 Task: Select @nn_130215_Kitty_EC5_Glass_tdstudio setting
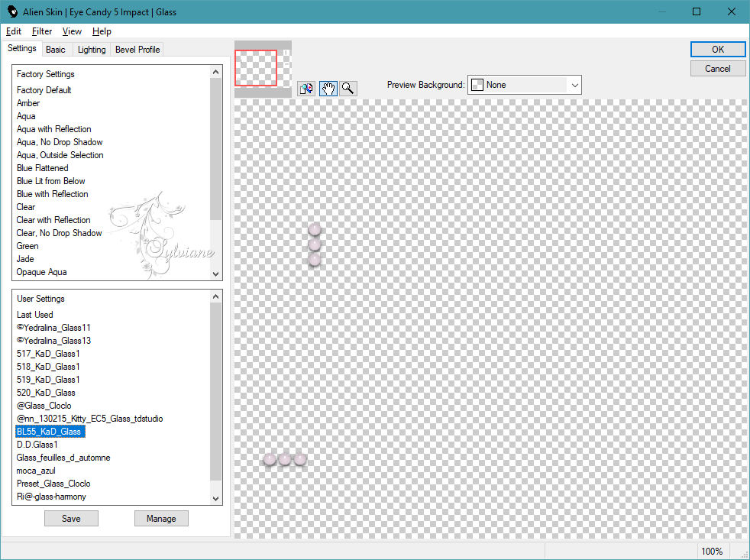90,419
